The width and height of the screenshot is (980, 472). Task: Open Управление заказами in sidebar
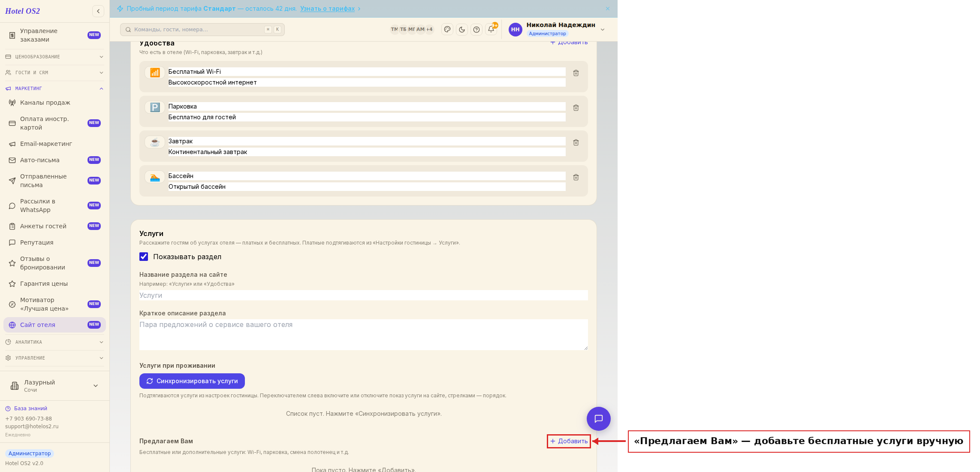[x=54, y=35]
